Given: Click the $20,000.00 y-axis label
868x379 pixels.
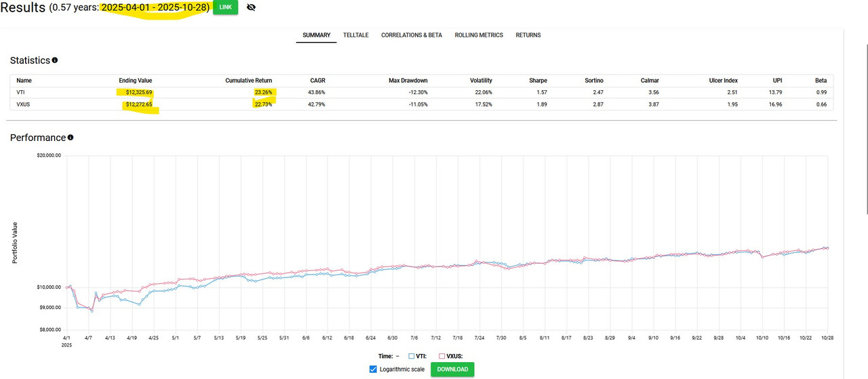Looking at the screenshot, I should [47, 155].
